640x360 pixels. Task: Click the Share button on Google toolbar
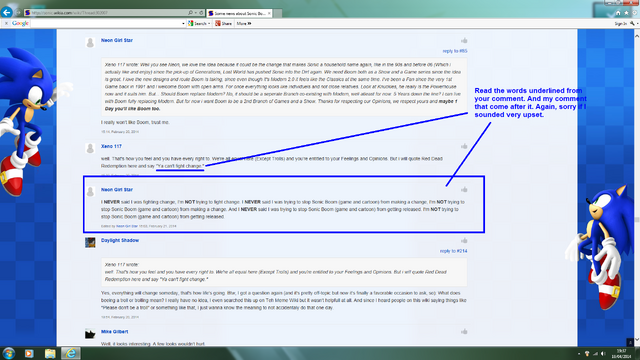(223, 24)
